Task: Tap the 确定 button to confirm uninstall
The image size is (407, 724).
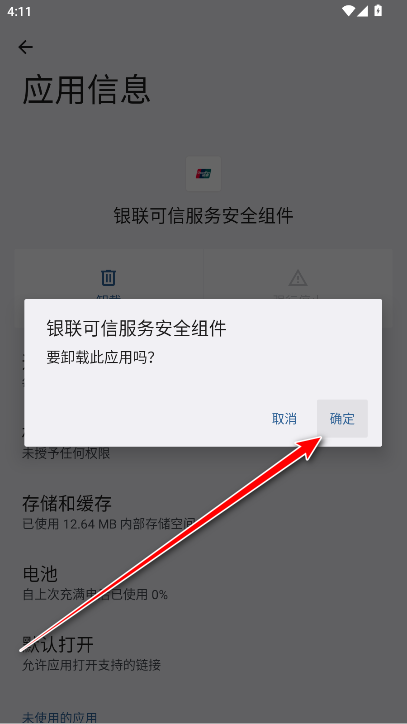Action: [x=342, y=419]
